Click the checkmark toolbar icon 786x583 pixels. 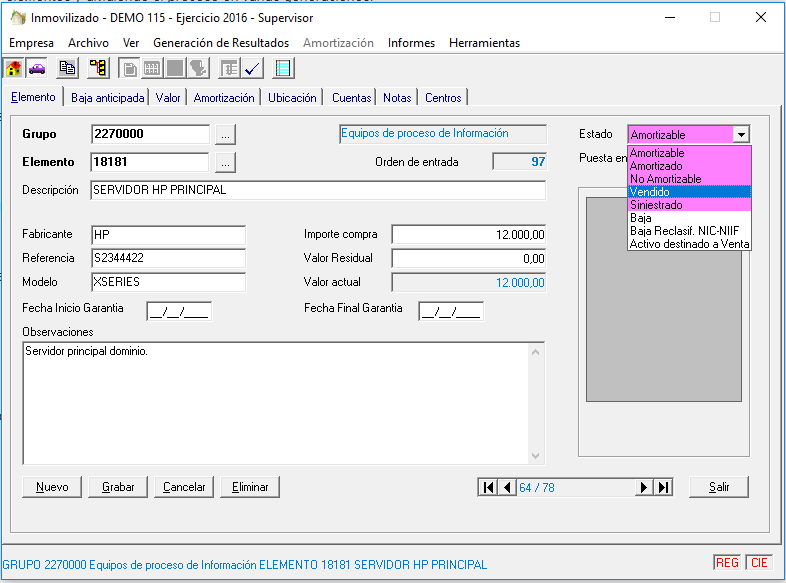[252, 68]
